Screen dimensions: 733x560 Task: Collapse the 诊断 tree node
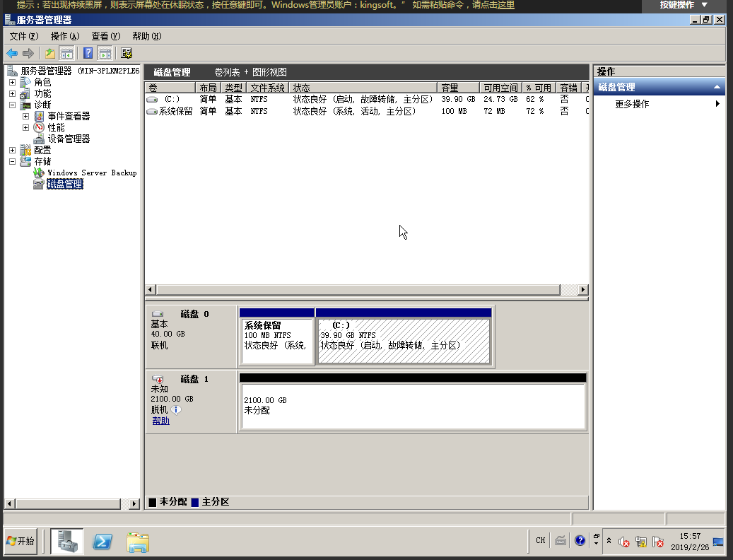pos(12,105)
